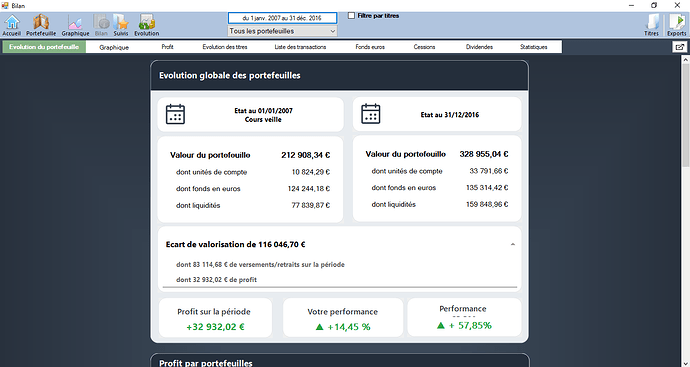Open the Portefeuille toolbar icon
The height and width of the screenshot is (367, 690).
pyautogui.click(x=41, y=25)
